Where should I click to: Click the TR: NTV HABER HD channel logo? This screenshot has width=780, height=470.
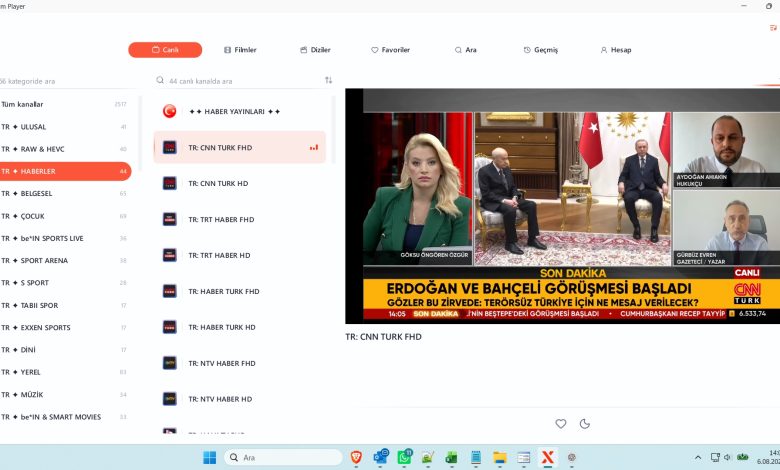point(170,399)
